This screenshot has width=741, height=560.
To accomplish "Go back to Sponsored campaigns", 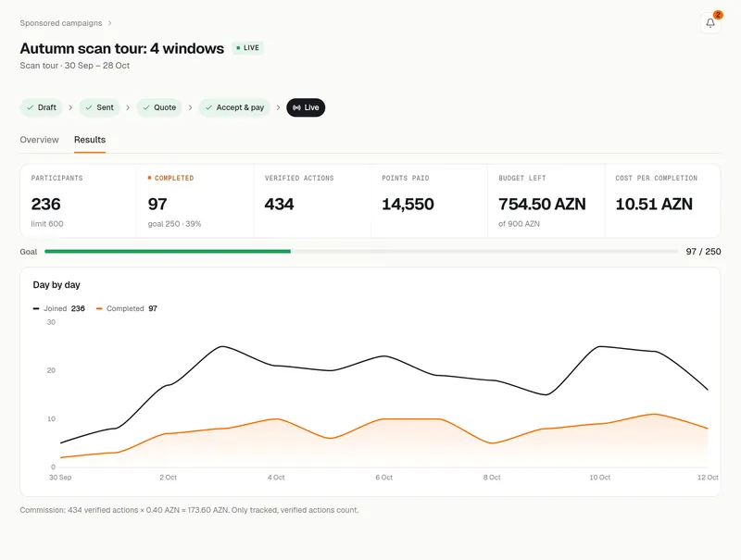I will [x=61, y=23].
